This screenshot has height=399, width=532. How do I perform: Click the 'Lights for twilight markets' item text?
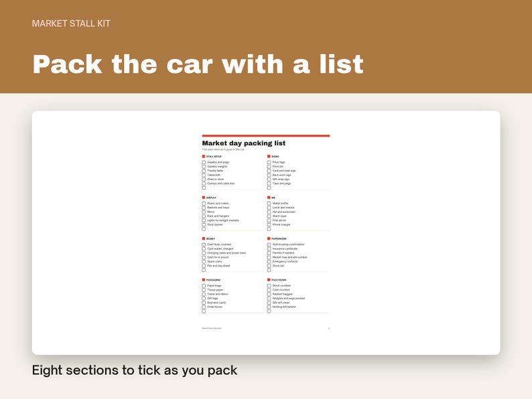[223, 220]
